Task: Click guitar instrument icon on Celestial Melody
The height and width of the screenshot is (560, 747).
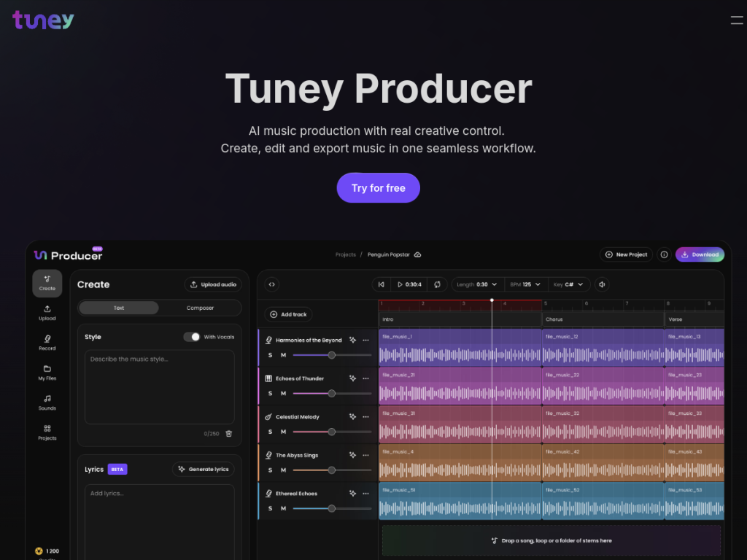Action: 268,416
